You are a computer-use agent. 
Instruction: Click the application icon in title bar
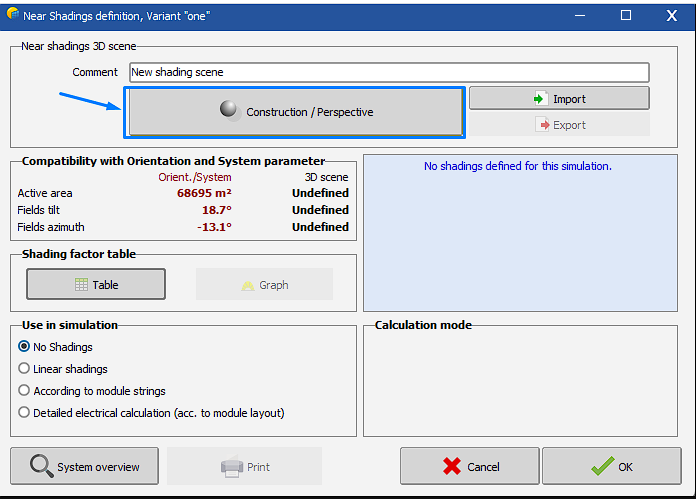13,15
